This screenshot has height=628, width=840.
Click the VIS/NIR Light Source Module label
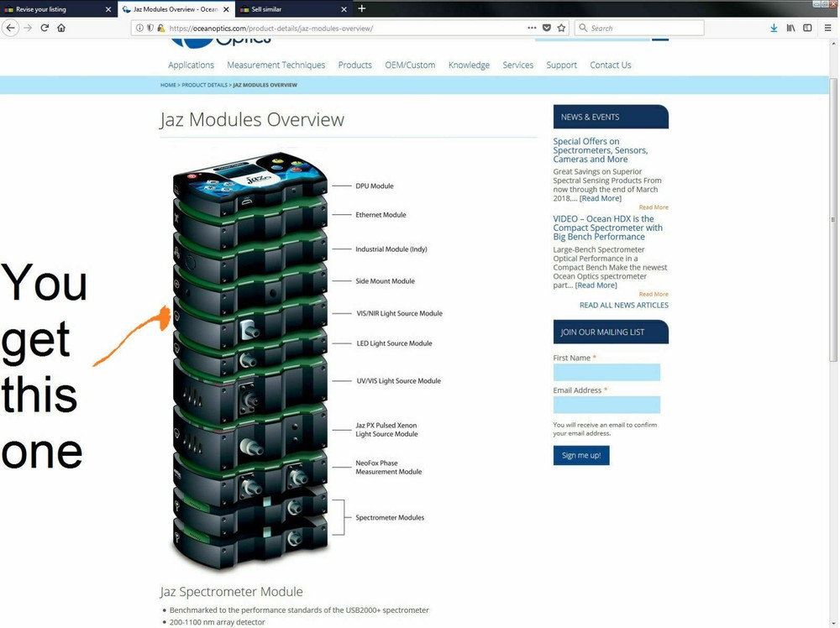(x=400, y=313)
